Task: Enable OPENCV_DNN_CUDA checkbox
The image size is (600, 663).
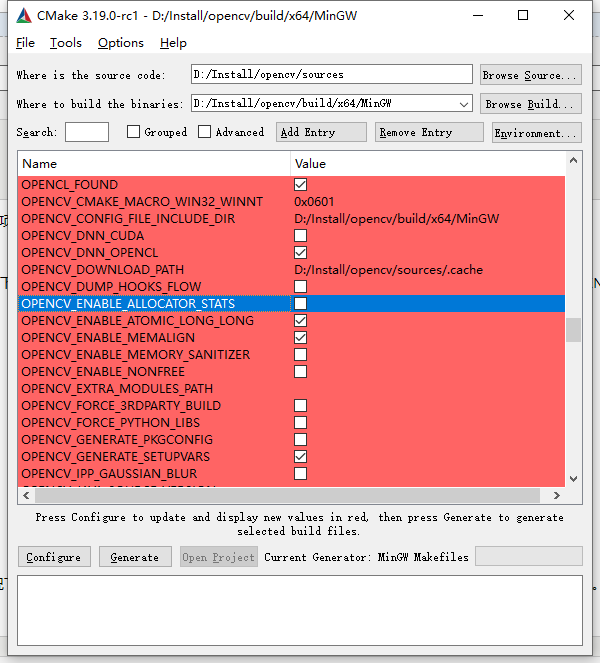Action: click(x=301, y=236)
